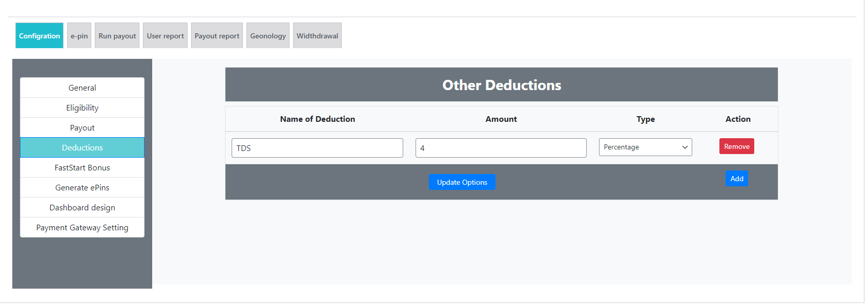The image size is (868, 304).
Task: Remove the TDS deduction row
Action: point(736,146)
